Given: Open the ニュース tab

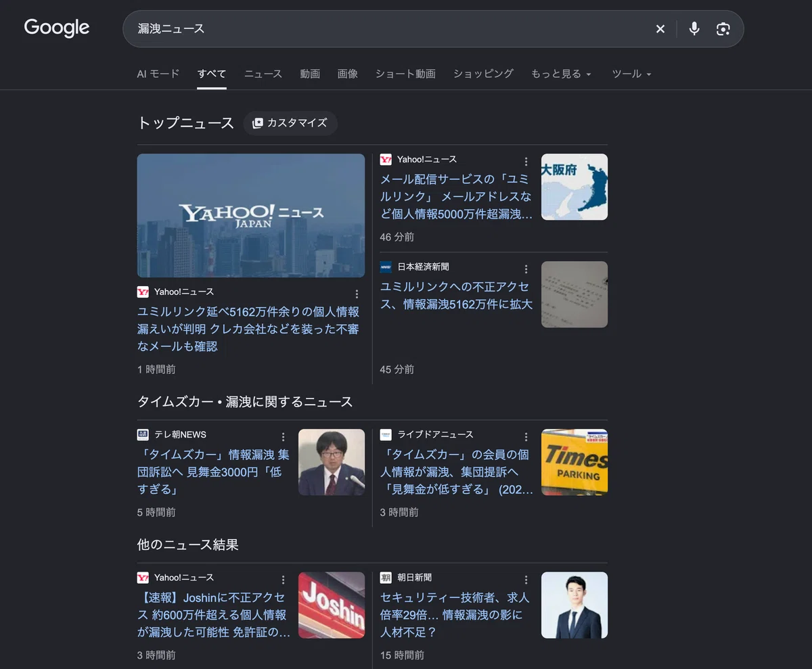Looking at the screenshot, I should click(263, 74).
